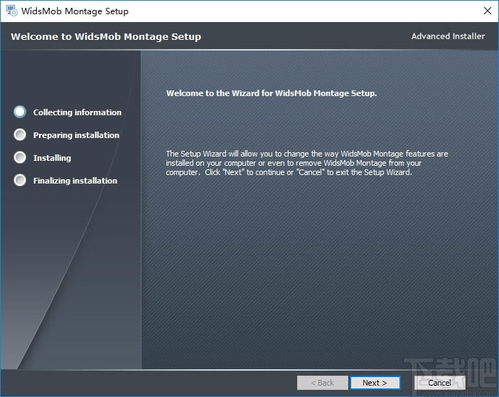Click the WidsMob Montage Setup title bar text
Screen dimensions: 499x397
pyautogui.click(x=75, y=11)
